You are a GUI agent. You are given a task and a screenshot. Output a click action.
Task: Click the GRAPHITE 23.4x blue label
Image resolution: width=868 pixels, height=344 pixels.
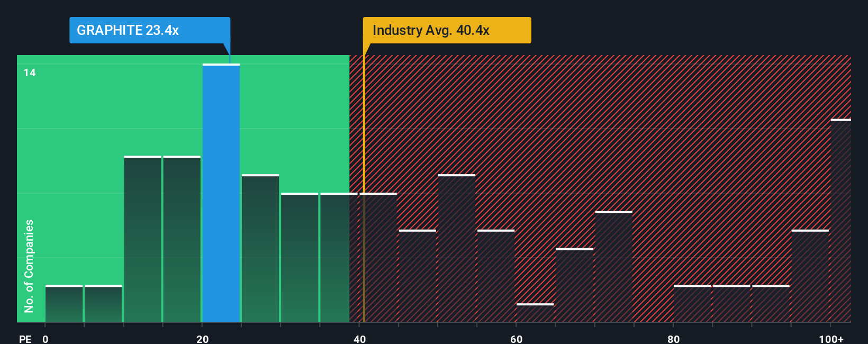coord(150,30)
